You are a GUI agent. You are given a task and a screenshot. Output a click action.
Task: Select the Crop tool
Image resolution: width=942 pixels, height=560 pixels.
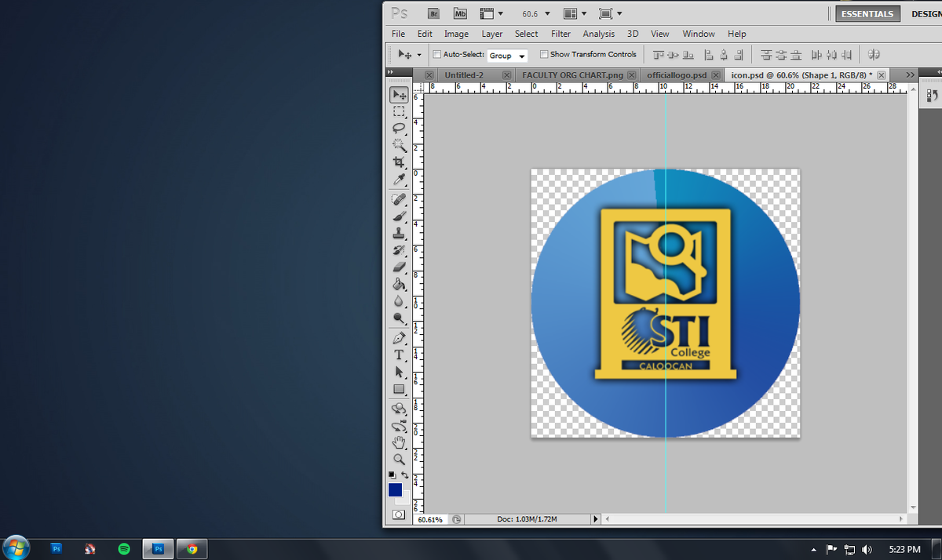pos(400,162)
